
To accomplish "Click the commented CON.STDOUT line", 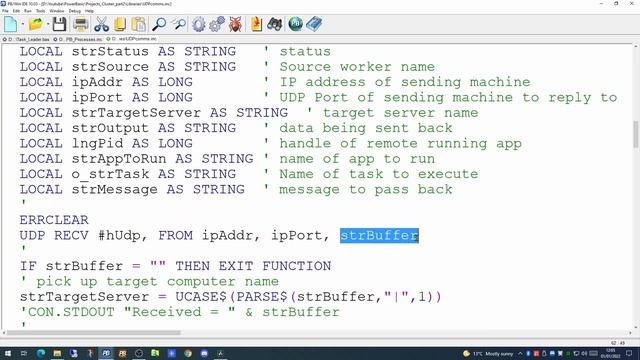I will tap(180, 312).
